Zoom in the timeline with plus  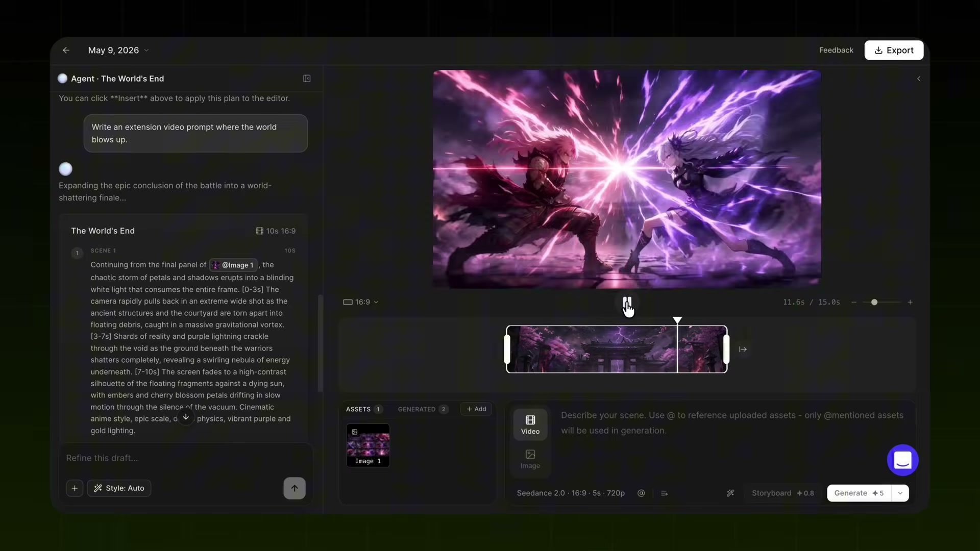(x=910, y=302)
